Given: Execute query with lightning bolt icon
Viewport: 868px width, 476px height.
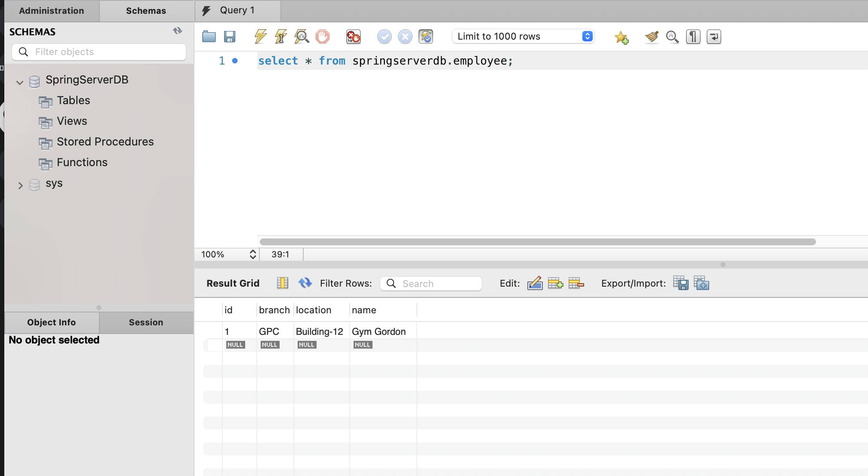Looking at the screenshot, I should (x=260, y=37).
